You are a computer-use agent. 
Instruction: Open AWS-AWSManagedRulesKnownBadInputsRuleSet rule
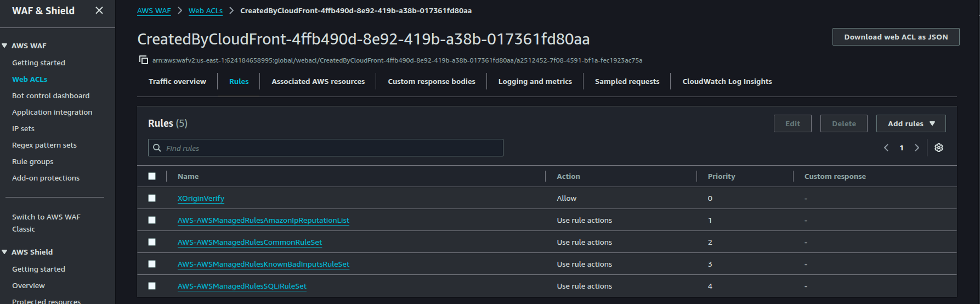point(263,264)
